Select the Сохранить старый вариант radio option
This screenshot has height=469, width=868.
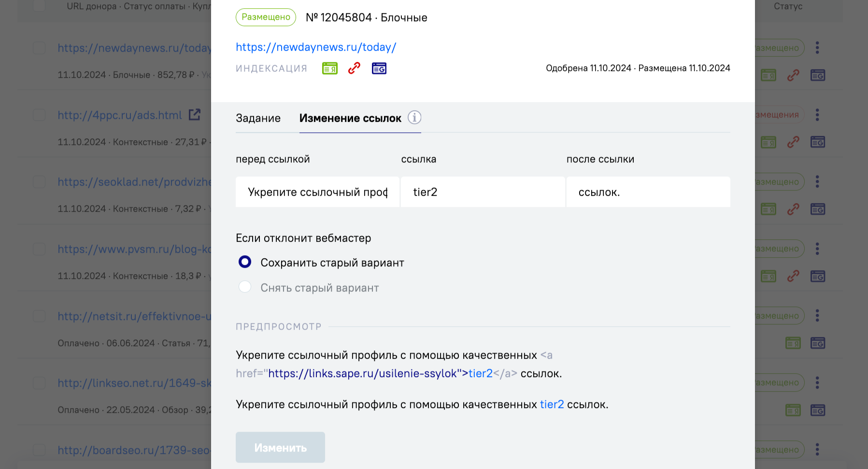click(245, 262)
